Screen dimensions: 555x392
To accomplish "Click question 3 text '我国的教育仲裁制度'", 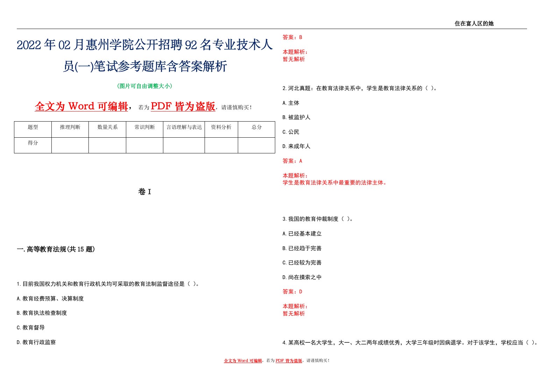I will point(318,219).
